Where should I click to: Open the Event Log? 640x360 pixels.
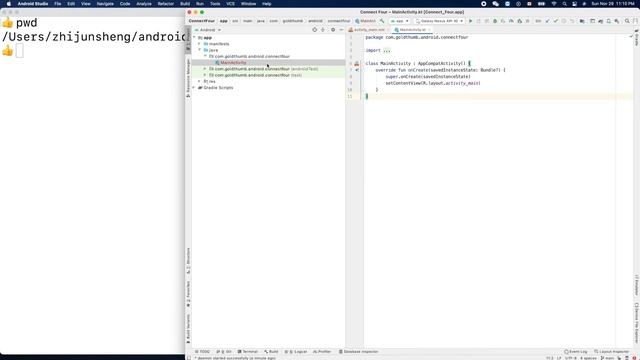point(576,351)
